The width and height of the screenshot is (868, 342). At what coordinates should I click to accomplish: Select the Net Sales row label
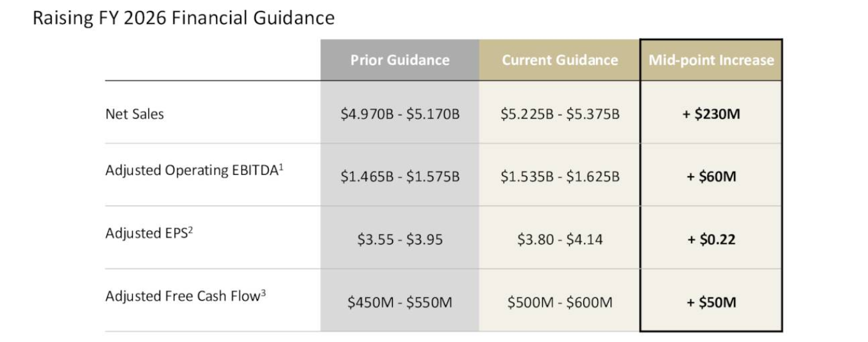tap(135, 114)
